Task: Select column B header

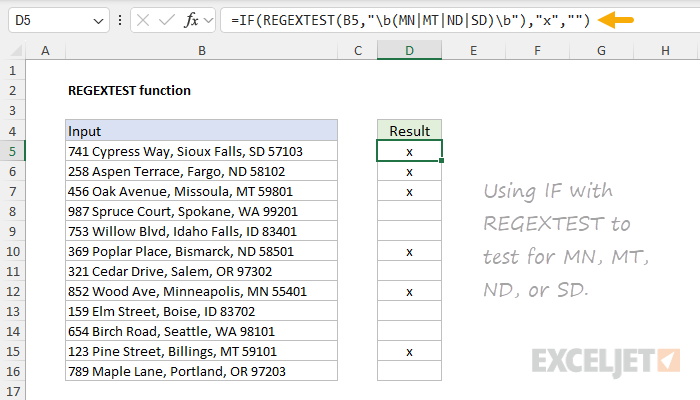Action: tap(201, 50)
